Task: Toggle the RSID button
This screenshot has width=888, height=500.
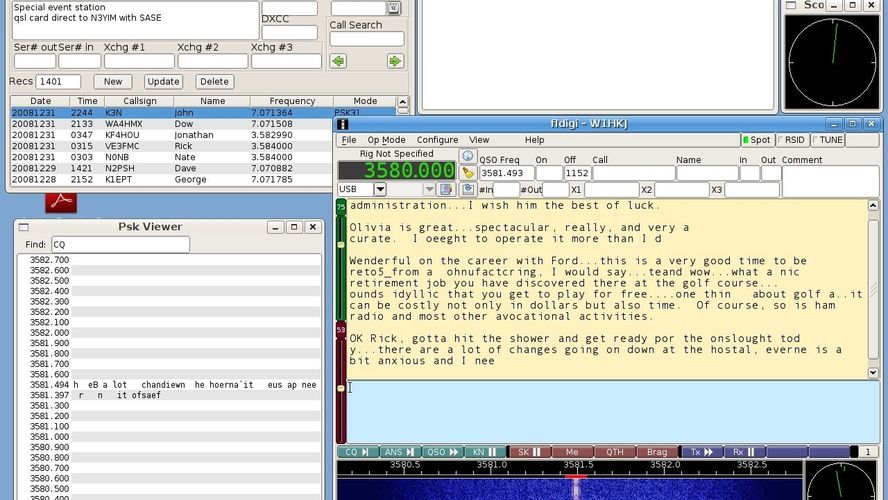Action: coord(792,140)
